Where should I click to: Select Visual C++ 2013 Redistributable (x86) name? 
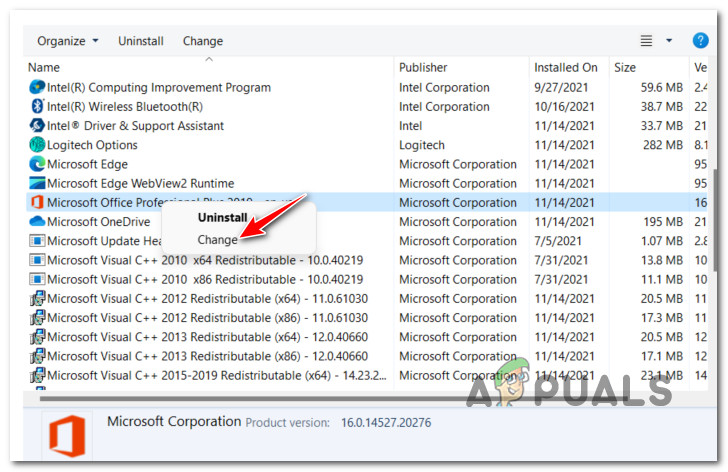click(207, 356)
